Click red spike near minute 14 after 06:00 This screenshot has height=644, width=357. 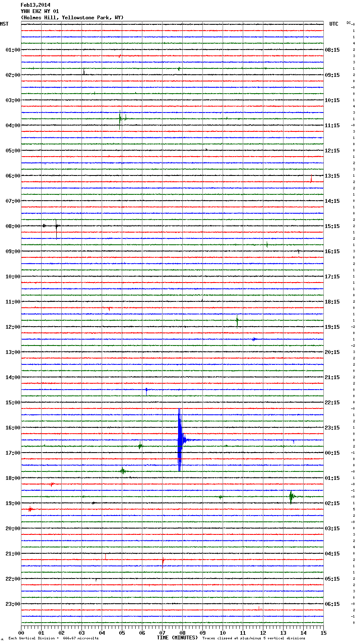click(x=311, y=180)
